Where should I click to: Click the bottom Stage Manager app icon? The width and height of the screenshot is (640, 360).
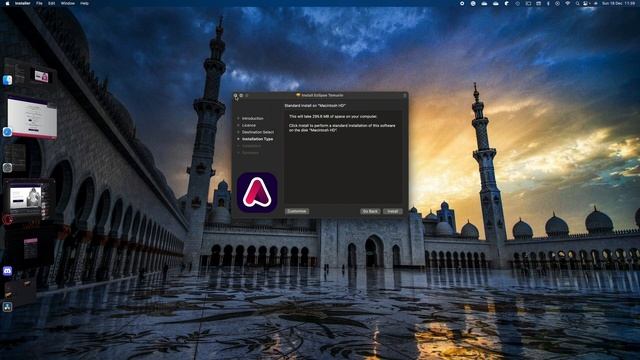tap(7, 307)
